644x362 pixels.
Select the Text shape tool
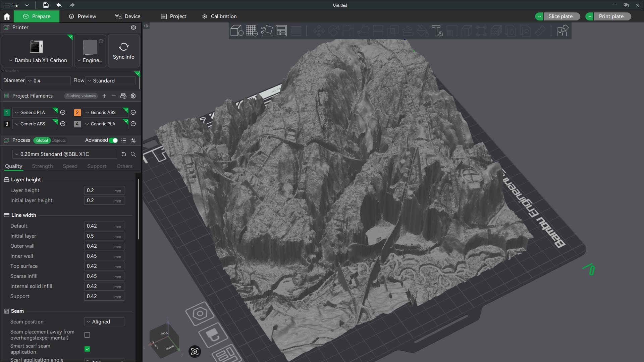coord(437,31)
